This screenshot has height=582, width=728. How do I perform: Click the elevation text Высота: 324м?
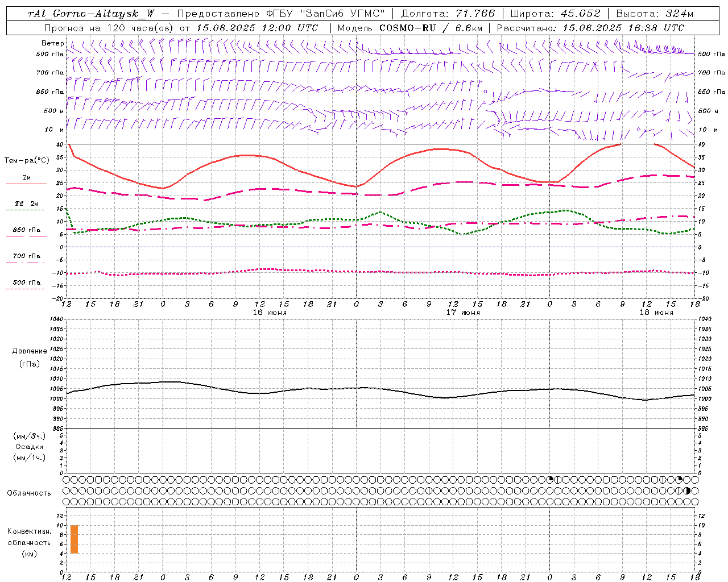[x=655, y=14]
